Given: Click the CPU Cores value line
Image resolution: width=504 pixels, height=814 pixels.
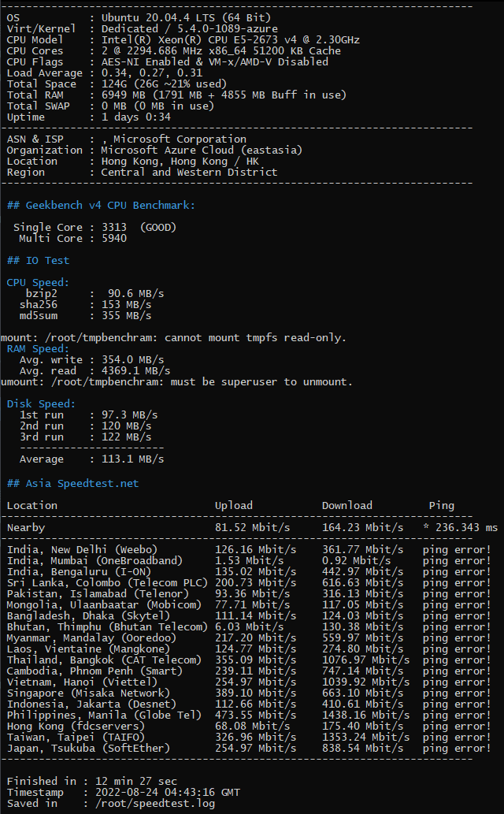Looking at the screenshot, I should [221, 51].
